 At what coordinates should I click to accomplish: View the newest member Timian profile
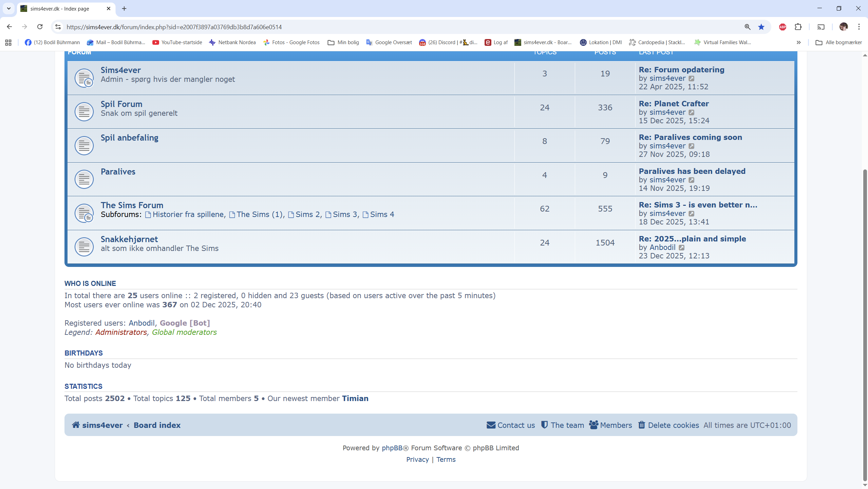[355, 398]
